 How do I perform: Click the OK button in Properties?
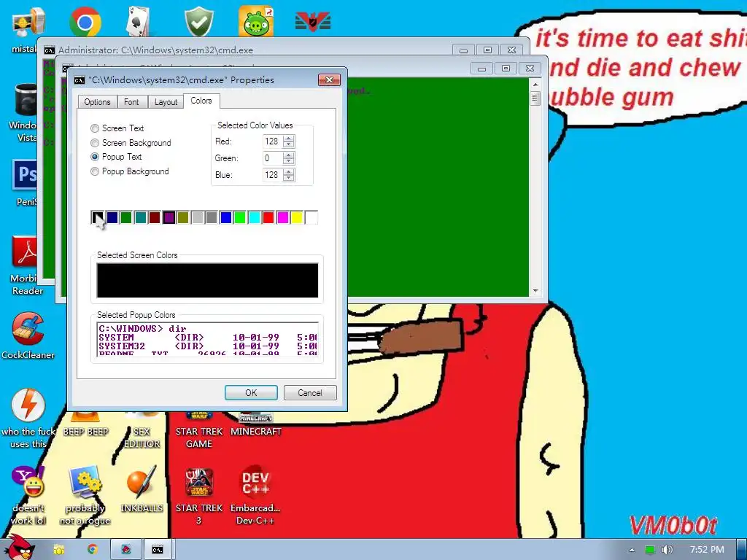251,393
